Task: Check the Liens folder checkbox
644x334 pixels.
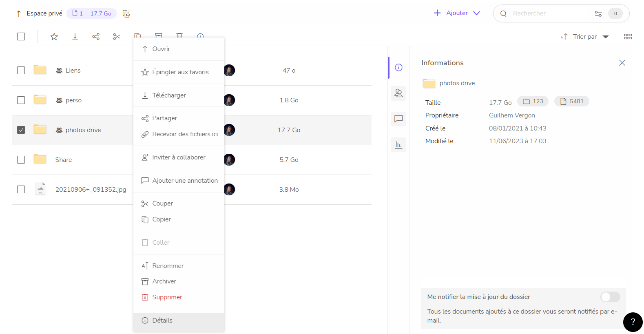Action: click(x=21, y=71)
